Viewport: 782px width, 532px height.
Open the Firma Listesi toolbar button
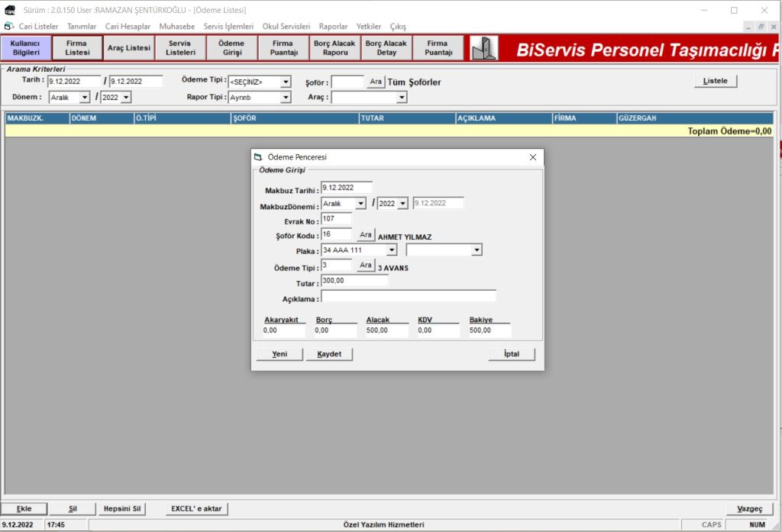point(77,48)
